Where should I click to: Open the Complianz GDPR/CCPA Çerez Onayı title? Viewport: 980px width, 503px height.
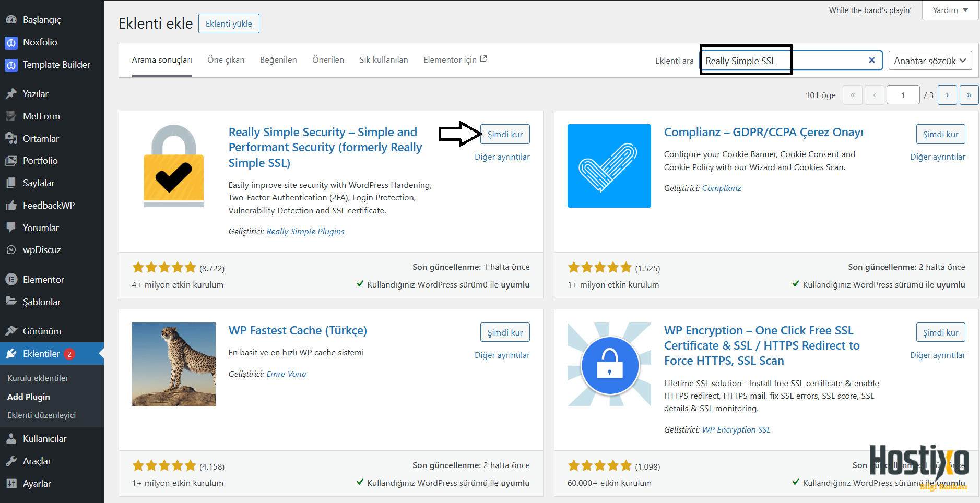click(x=763, y=132)
